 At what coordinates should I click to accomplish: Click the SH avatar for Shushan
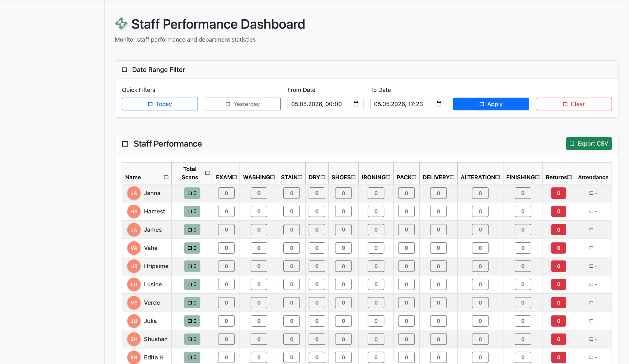(134, 339)
